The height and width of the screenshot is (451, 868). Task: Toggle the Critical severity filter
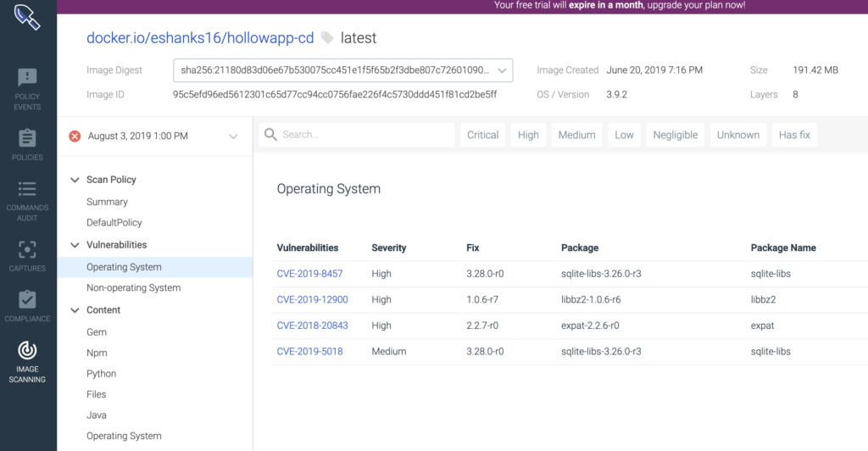(x=482, y=135)
